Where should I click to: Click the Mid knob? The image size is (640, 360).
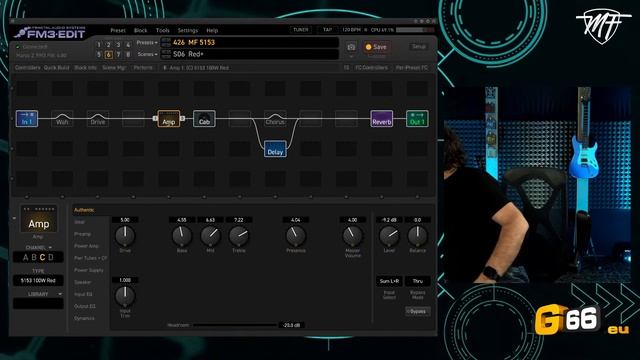(x=210, y=236)
